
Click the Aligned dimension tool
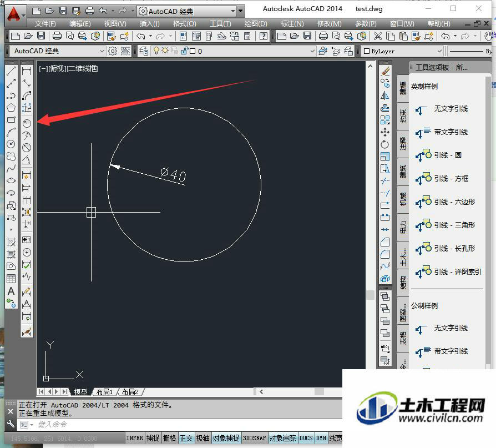click(27, 83)
